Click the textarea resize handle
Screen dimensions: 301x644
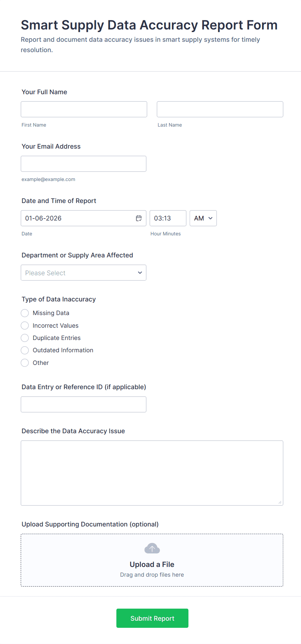(279, 502)
